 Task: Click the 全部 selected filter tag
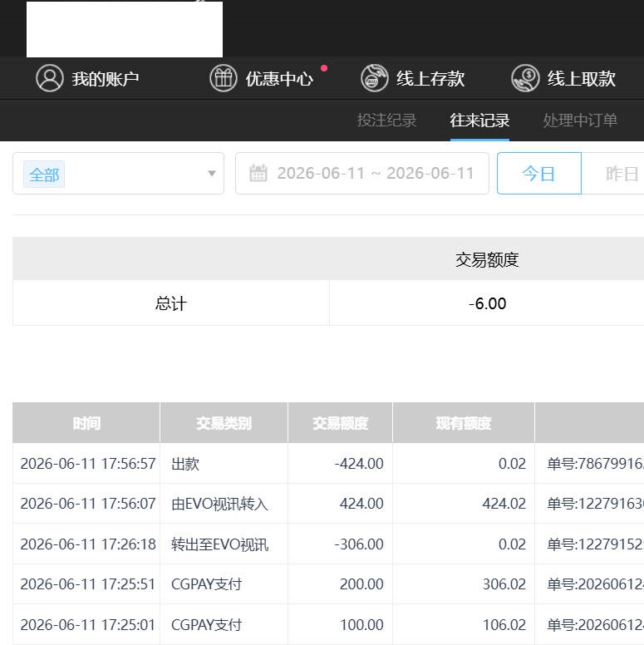pos(44,175)
